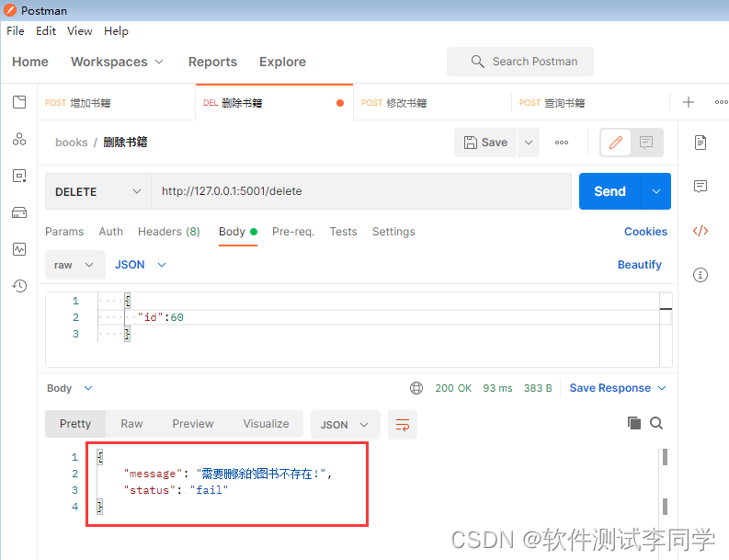Open Code snippet icon in right sidebar
This screenshot has width=729, height=560.
701,231
